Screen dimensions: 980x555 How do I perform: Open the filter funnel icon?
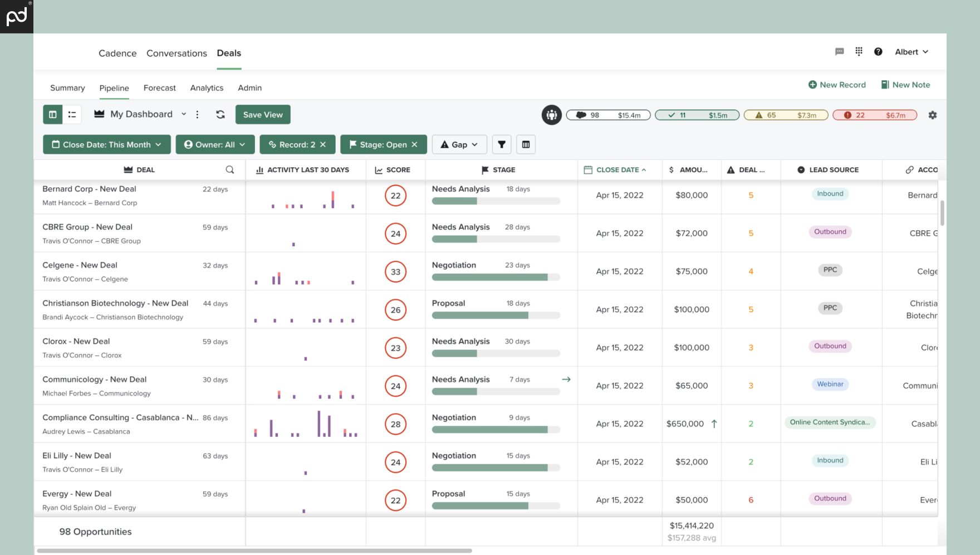pos(501,144)
